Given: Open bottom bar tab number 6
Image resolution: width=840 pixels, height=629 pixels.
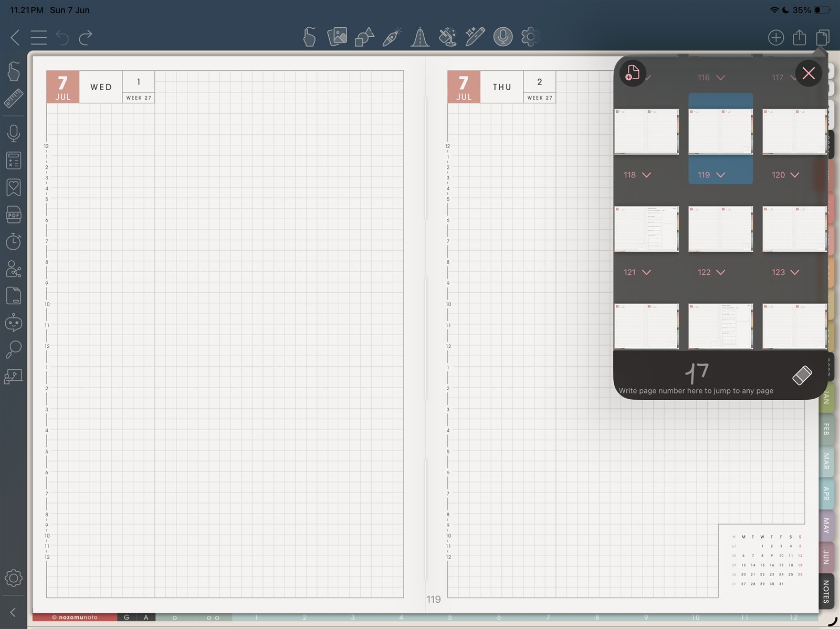Looking at the screenshot, I should (499, 617).
